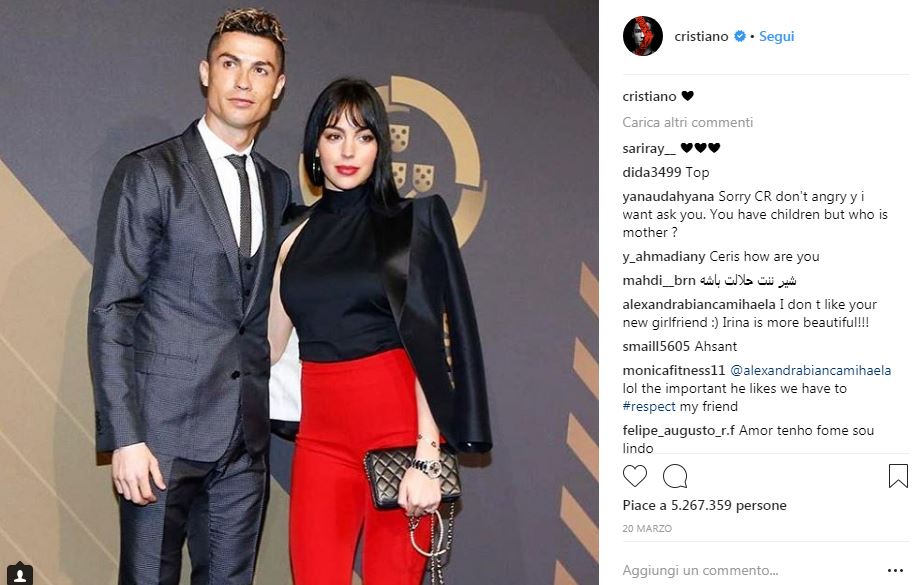Screen dimensions: 917x585
Task: Open monicafitness11 commenter profile
Action: (674, 370)
